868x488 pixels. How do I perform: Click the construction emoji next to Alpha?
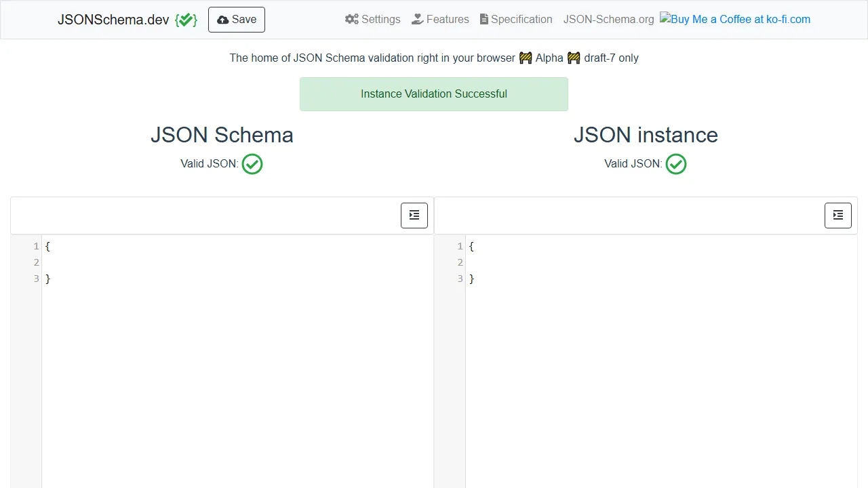pyautogui.click(x=525, y=58)
